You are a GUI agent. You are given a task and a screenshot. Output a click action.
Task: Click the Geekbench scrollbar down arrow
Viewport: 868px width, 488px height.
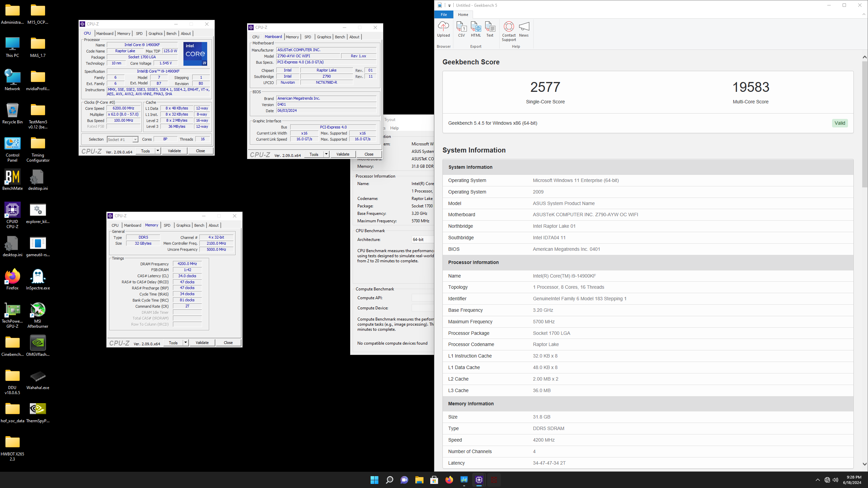pyautogui.click(x=864, y=464)
